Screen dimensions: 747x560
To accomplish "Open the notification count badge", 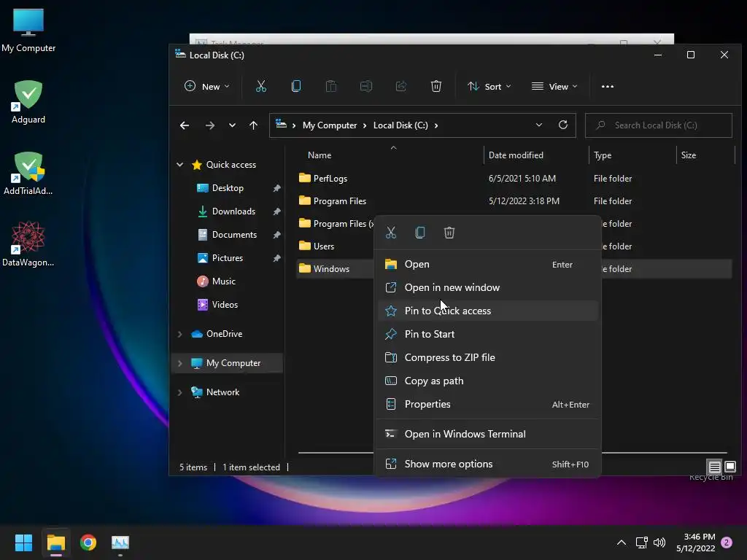I will [727, 542].
